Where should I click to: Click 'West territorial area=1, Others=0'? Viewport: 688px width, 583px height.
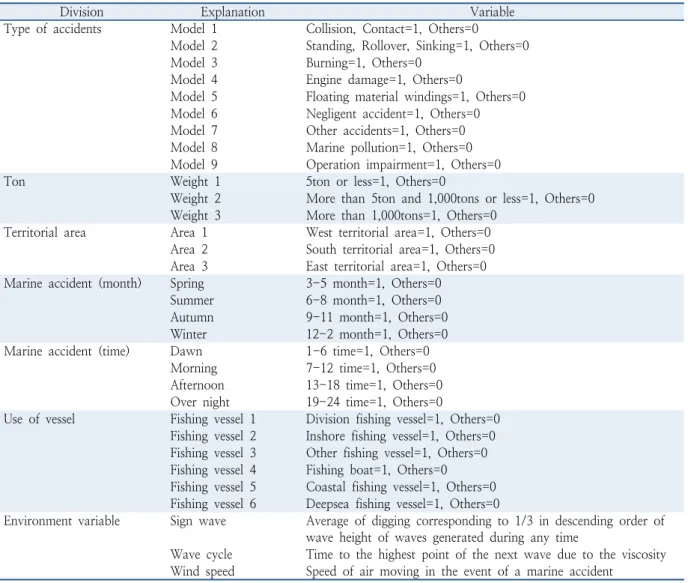tap(398, 232)
